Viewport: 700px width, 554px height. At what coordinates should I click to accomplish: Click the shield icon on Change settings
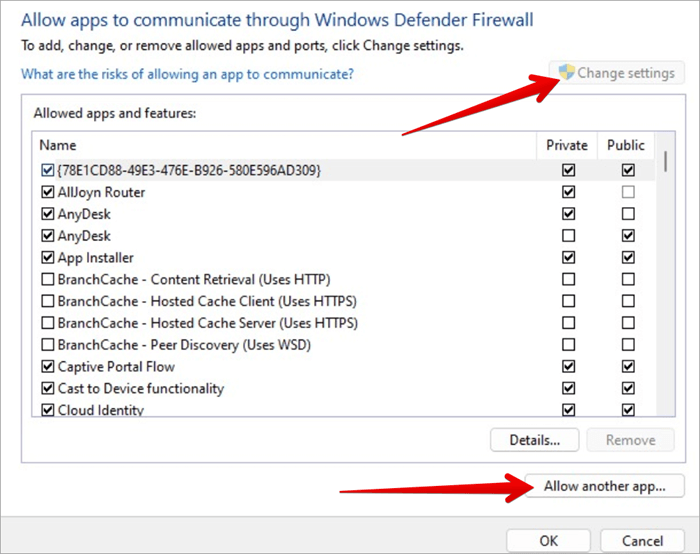(567, 73)
